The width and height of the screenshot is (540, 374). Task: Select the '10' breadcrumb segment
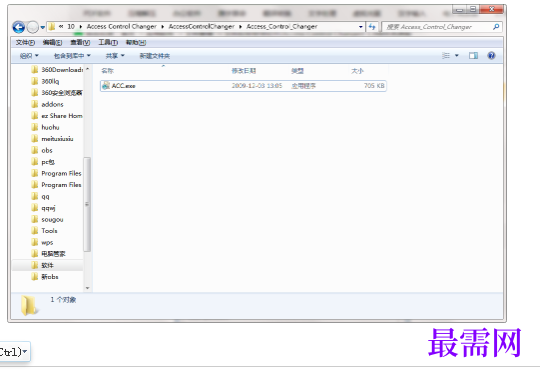tap(71, 27)
